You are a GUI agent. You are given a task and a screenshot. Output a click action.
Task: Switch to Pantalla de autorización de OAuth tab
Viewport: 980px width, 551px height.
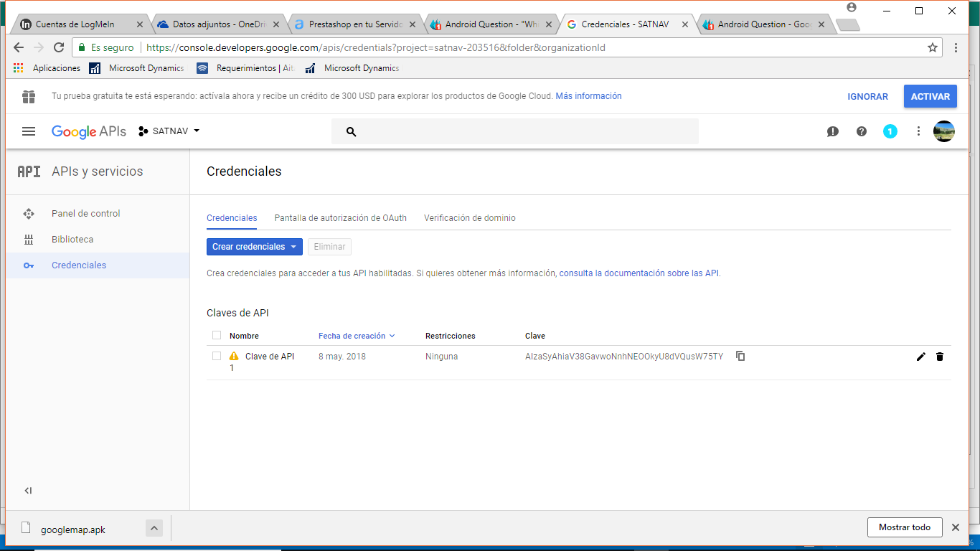click(x=341, y=218)
